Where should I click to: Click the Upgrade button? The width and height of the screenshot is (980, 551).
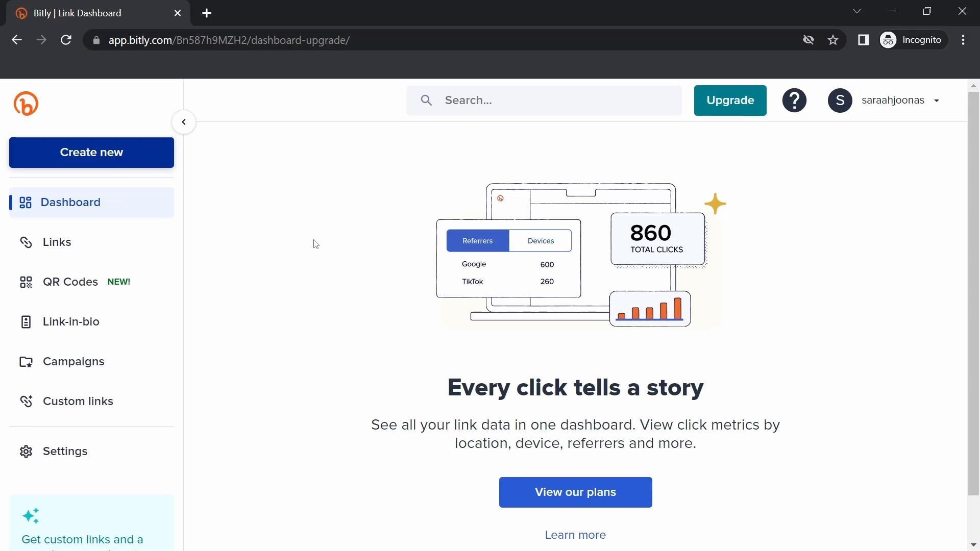(x=730, y=101)
